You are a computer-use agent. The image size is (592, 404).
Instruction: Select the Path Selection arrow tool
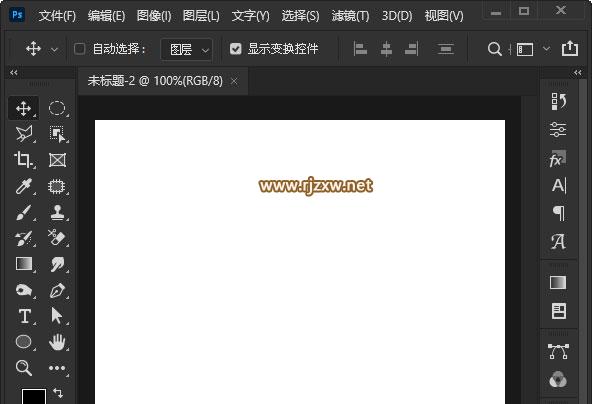pos(57,316)
